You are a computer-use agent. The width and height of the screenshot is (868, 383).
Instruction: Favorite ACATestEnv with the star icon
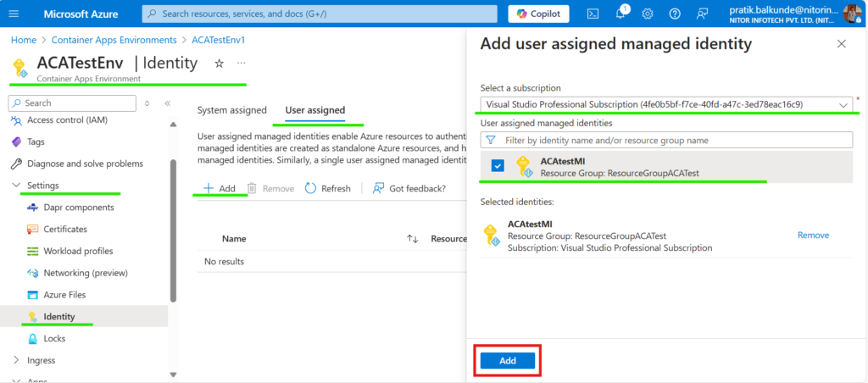[219, 64]
